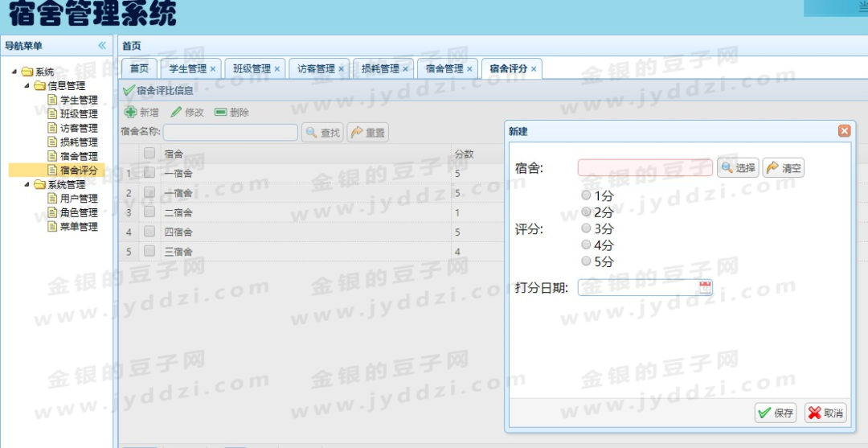Image resolution: width=868 pixels, height=448 pixels.
Task: Close the 学生管理 tab
Action: click(213, 69)
